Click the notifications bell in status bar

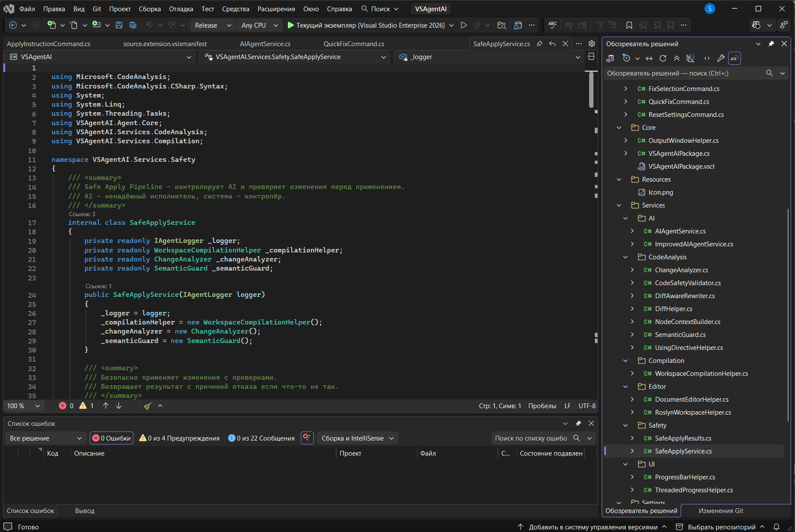[776, 527]
